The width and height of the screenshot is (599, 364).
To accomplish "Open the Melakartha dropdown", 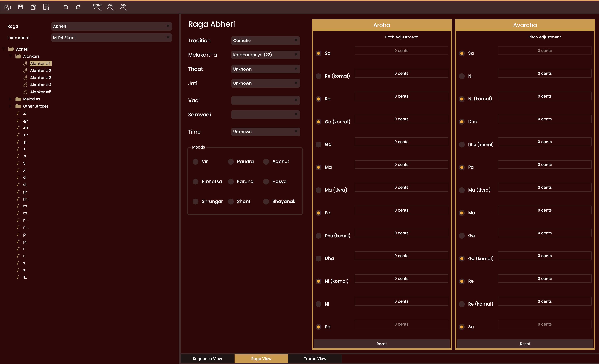I will (265, 55).
